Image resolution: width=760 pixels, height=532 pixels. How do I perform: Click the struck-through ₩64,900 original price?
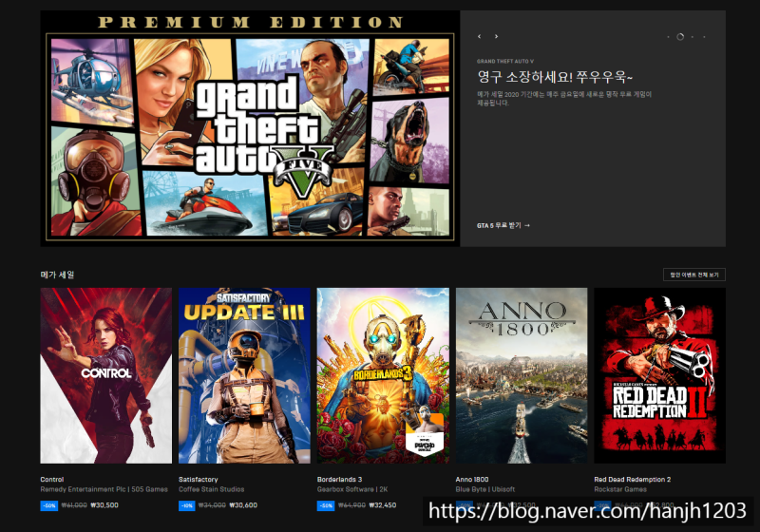pyautogui.click(x=351, y=504)
